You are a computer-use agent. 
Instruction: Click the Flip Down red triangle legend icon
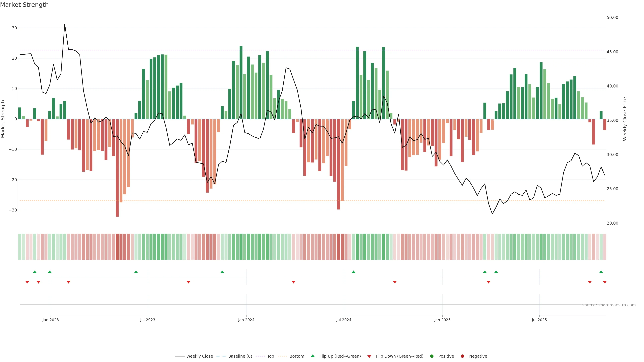369,356
